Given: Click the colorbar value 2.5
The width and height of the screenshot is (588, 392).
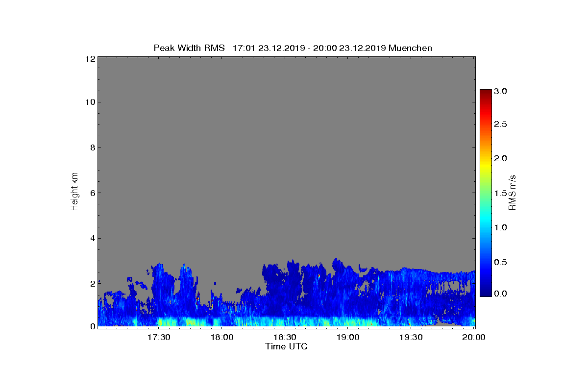Looking at the screenshot, I should coord(500,124).
